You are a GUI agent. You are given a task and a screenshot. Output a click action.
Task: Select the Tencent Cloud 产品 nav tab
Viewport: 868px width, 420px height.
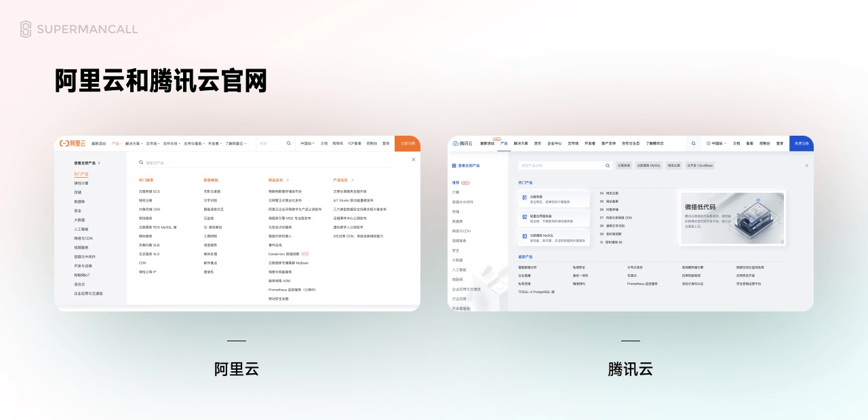click(504, 143)
